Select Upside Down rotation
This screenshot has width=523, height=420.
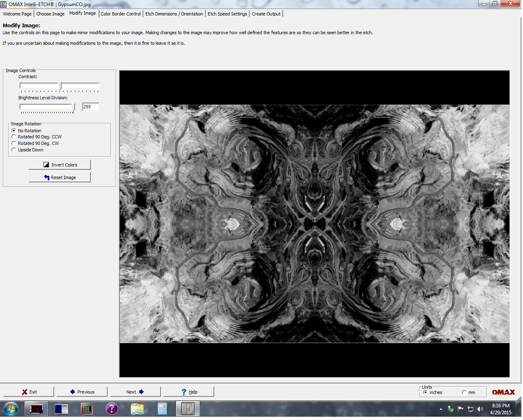[14, 150]
